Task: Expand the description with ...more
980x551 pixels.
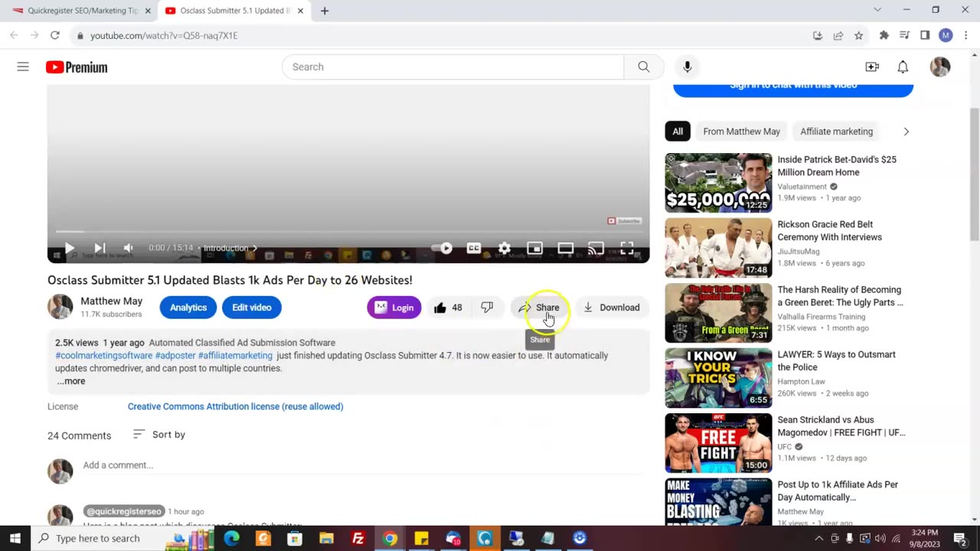Action: (x=71, y=381)
